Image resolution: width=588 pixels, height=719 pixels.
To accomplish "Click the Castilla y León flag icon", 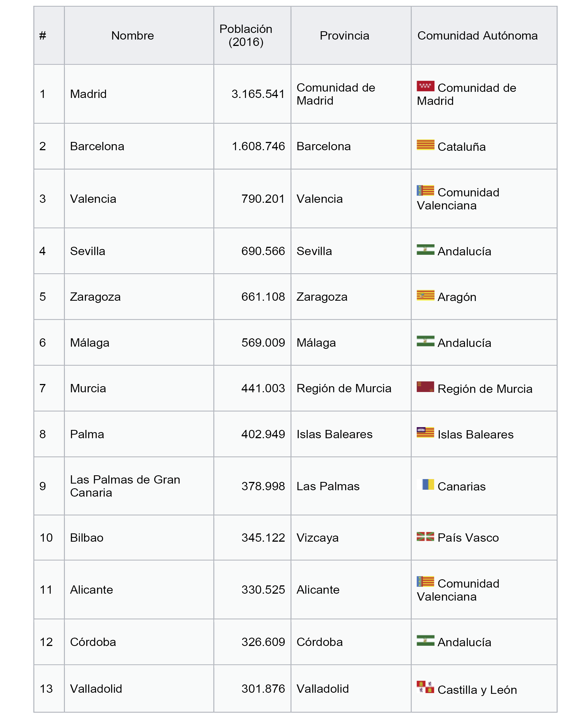I will 425,686.
